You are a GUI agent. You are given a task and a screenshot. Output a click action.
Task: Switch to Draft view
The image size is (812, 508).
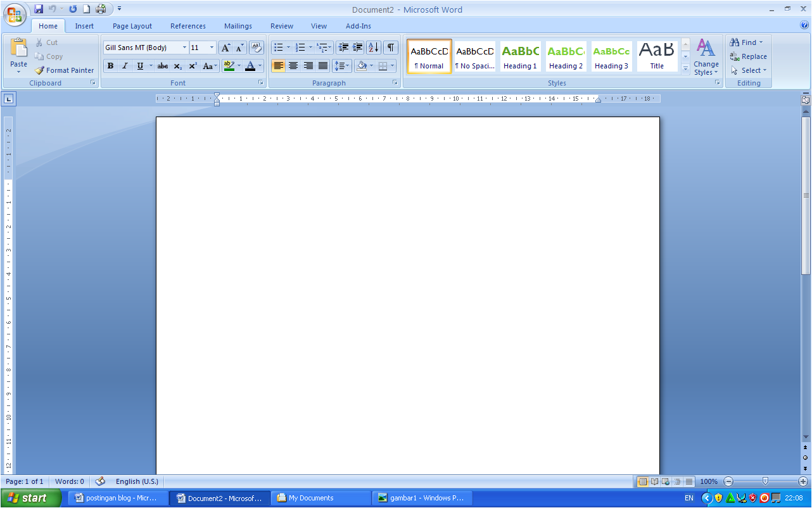(689, 481)
